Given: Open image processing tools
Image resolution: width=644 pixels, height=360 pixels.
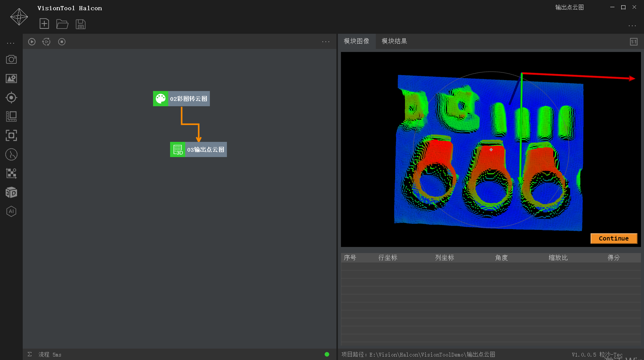Looking at the screenshot, I should [x=11, y=79].
